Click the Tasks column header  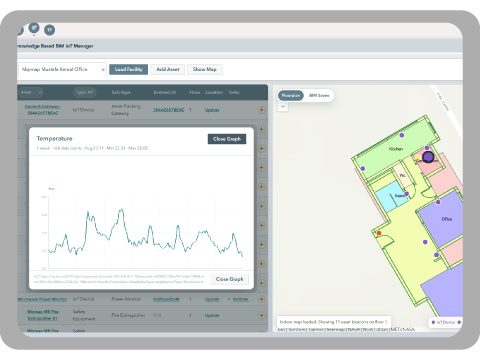coord(234,92)
